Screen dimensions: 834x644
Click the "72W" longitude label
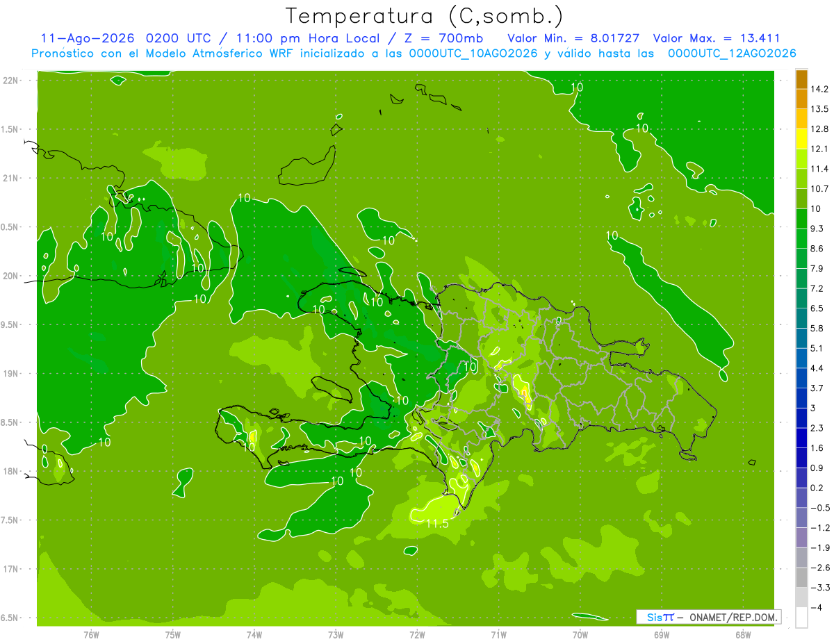point(417,635)
